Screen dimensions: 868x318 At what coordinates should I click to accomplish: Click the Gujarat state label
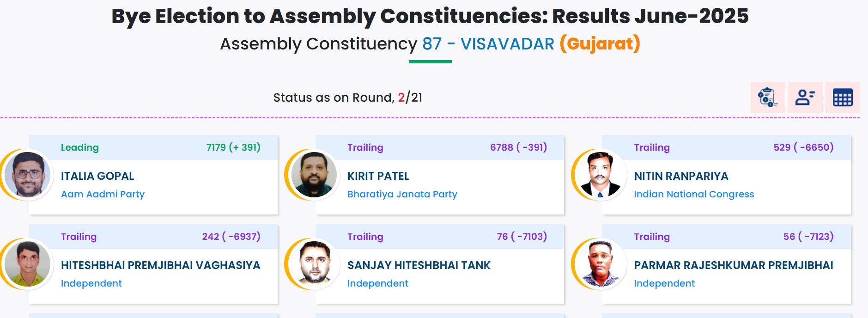click(600, 43)
